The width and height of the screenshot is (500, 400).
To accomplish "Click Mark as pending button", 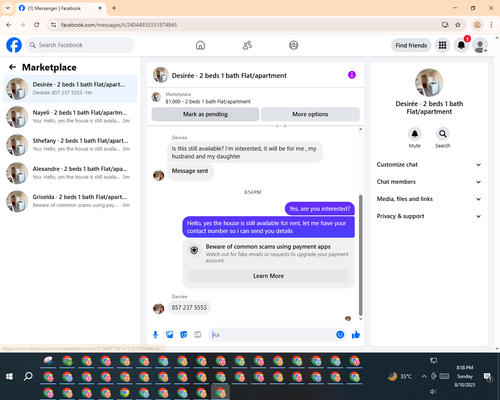I will (x=205, y=114).
